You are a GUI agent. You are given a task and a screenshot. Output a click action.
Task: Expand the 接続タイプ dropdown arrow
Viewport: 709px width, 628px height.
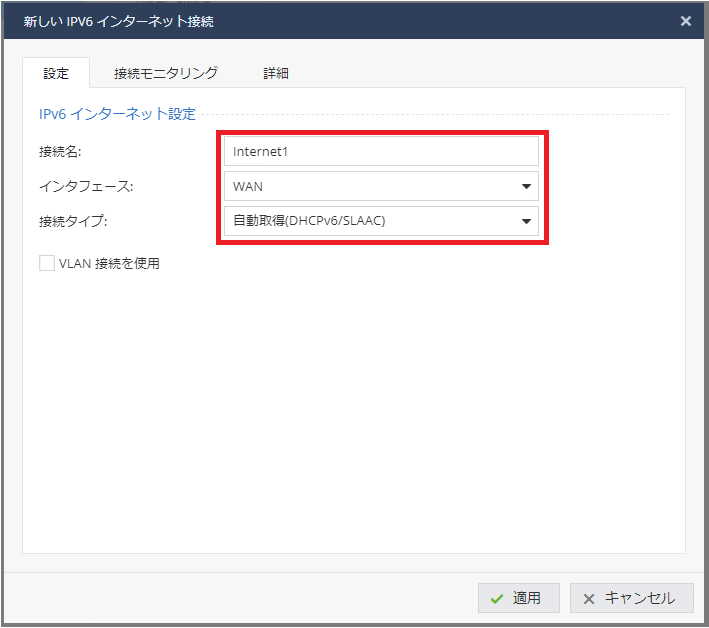pos(526,221)
